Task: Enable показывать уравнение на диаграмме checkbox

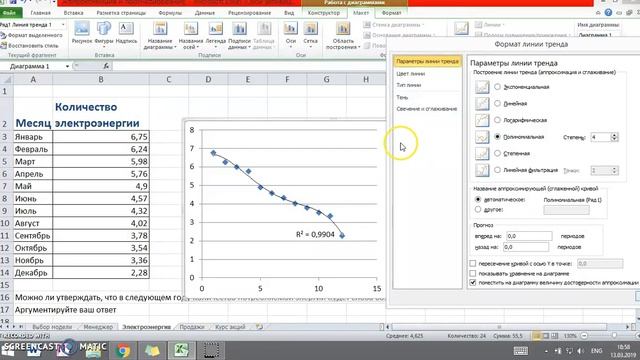Action: [473, 273]
